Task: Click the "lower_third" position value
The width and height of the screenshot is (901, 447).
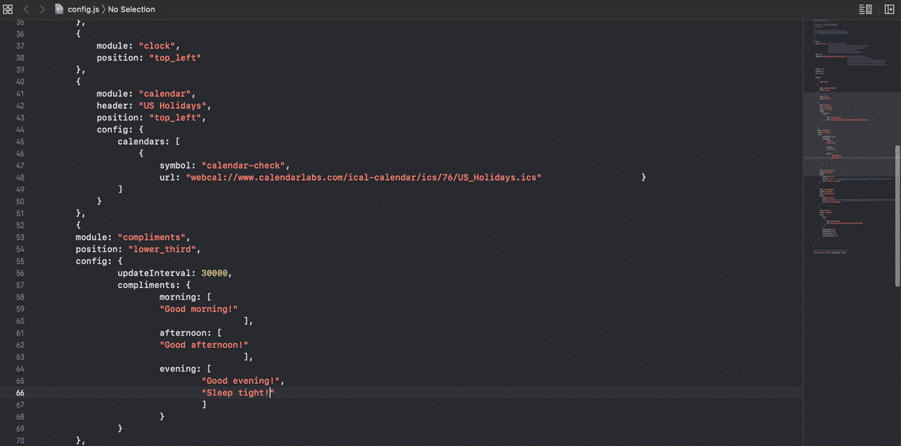Action: [x=162, y=249]
